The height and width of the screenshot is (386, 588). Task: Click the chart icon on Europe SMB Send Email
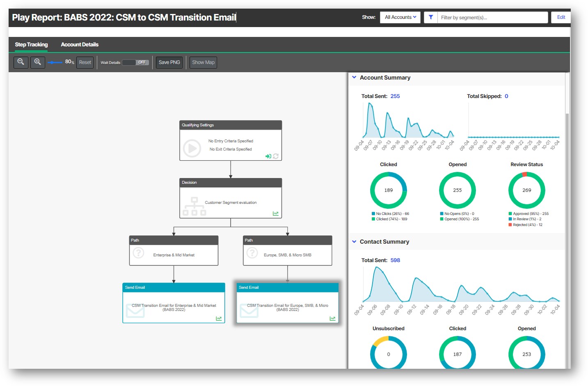(x=332, y=318)
